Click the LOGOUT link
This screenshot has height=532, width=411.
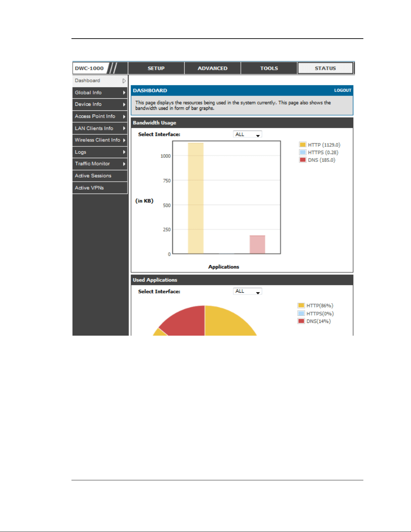(x=343, y=90)
